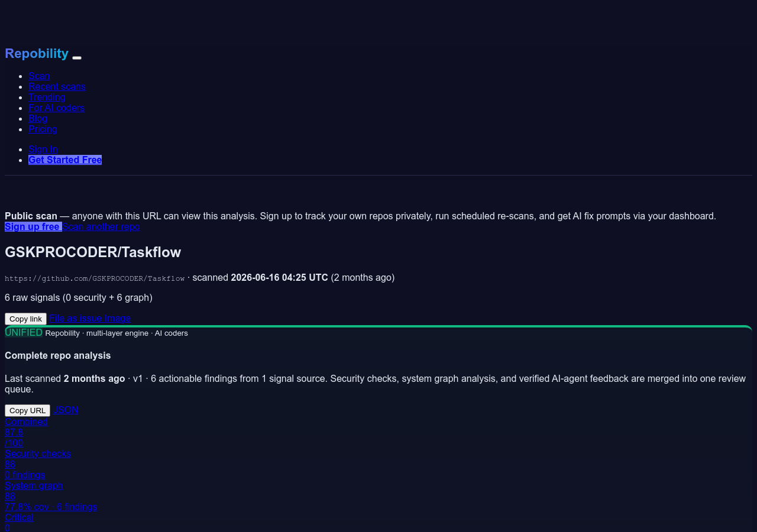Go to Trending page
Screen dimensions: 757x532
click(47, 97)
